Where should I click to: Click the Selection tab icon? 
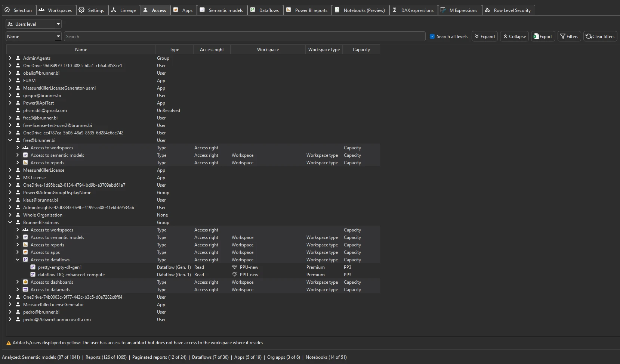pos(7,10)
